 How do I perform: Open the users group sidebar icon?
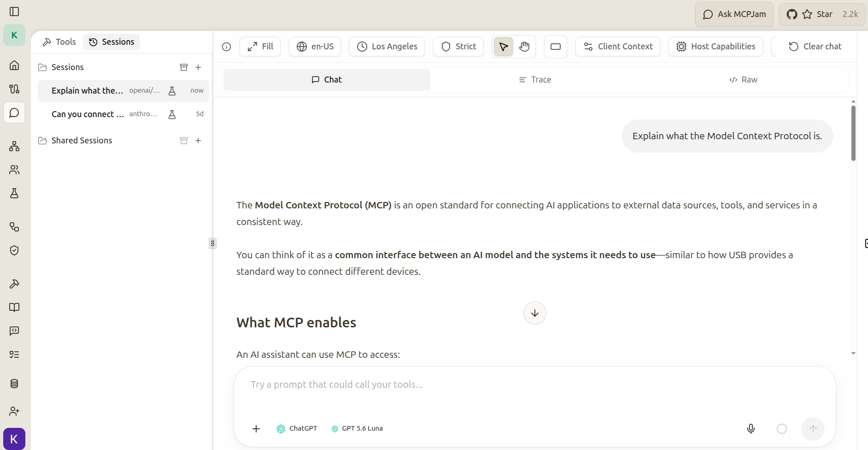click(14, 170)
